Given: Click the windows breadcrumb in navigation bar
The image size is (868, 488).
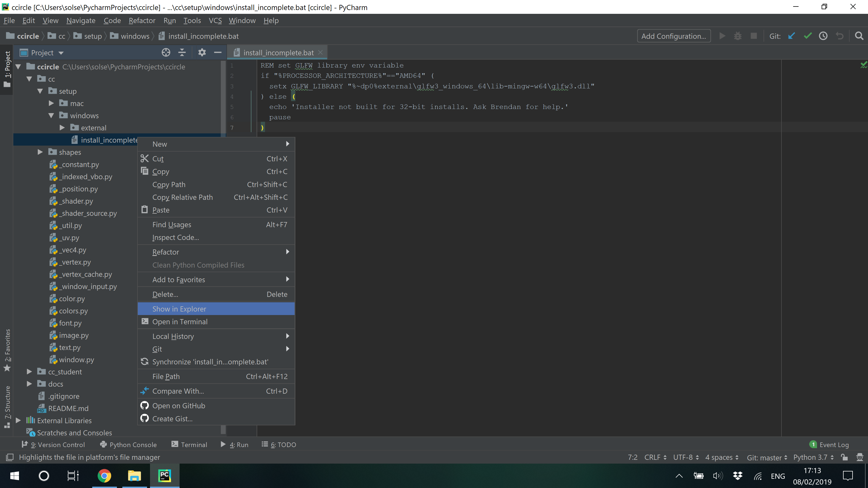Looking at the screenshot, I should pyautogui.click(x=130, y=36).
